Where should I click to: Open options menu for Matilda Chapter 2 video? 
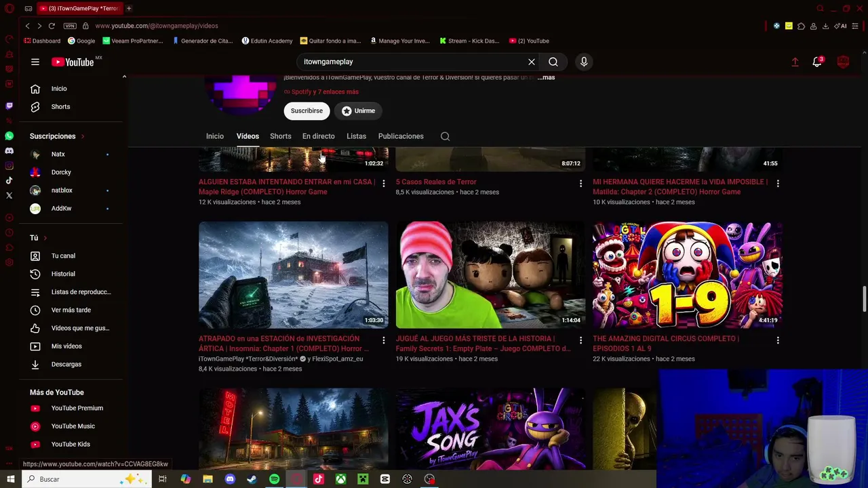(778, 184)
